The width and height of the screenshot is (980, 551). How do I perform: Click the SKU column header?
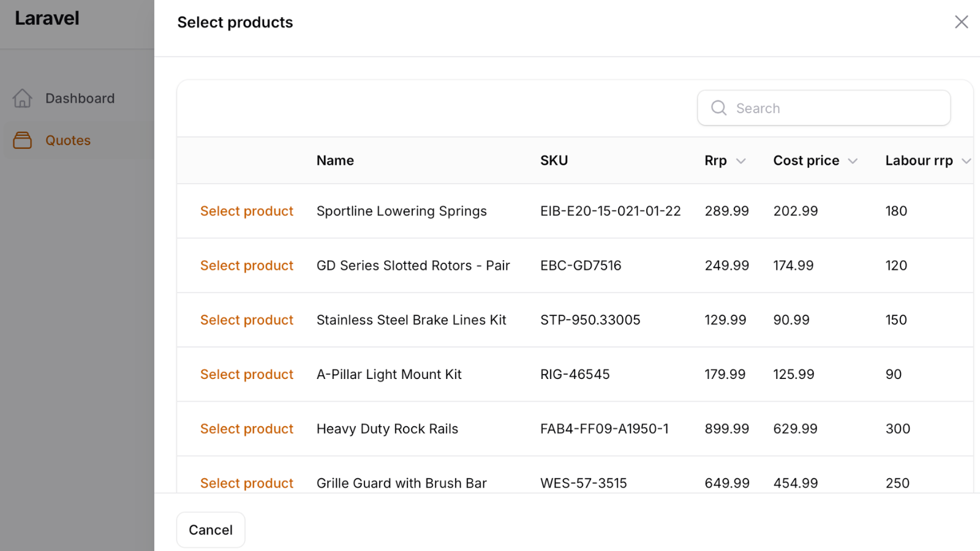tap(554, 160)
